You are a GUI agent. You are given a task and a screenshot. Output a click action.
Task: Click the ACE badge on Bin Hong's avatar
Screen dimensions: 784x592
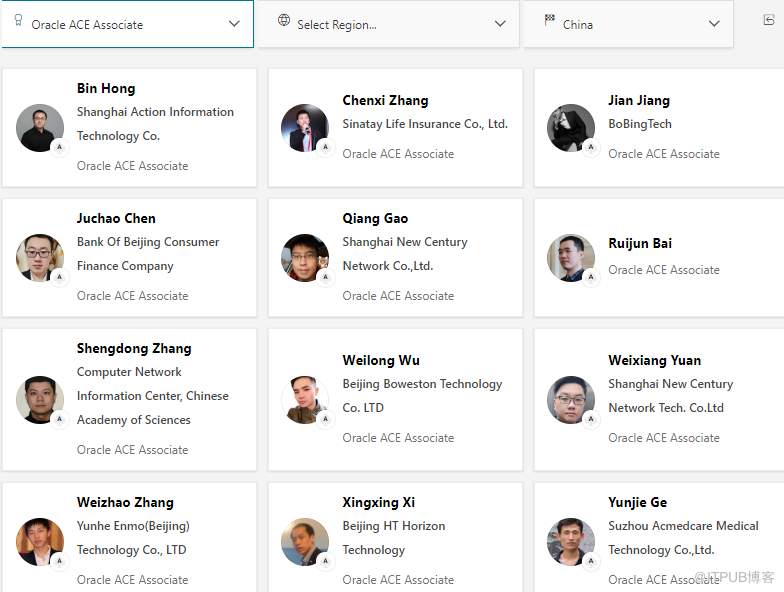[59, 147]
